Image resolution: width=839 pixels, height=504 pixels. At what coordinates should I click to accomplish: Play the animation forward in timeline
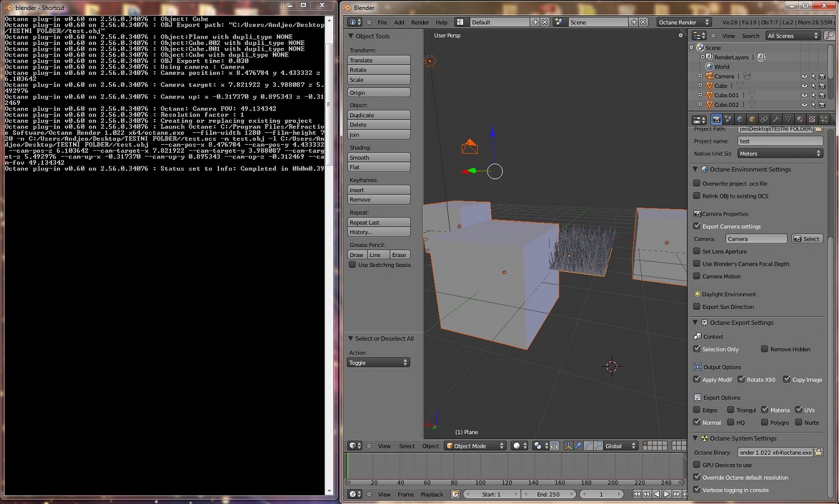667,494
